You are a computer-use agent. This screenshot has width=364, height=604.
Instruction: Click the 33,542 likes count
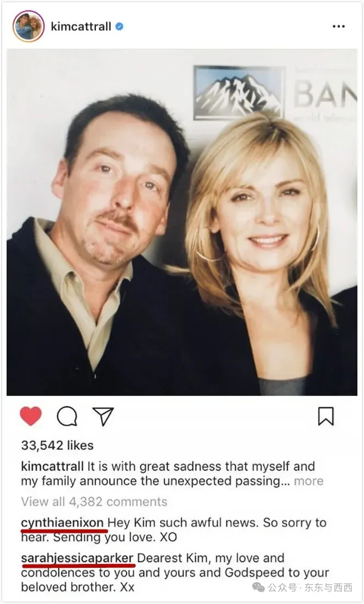tap(58, 445)
